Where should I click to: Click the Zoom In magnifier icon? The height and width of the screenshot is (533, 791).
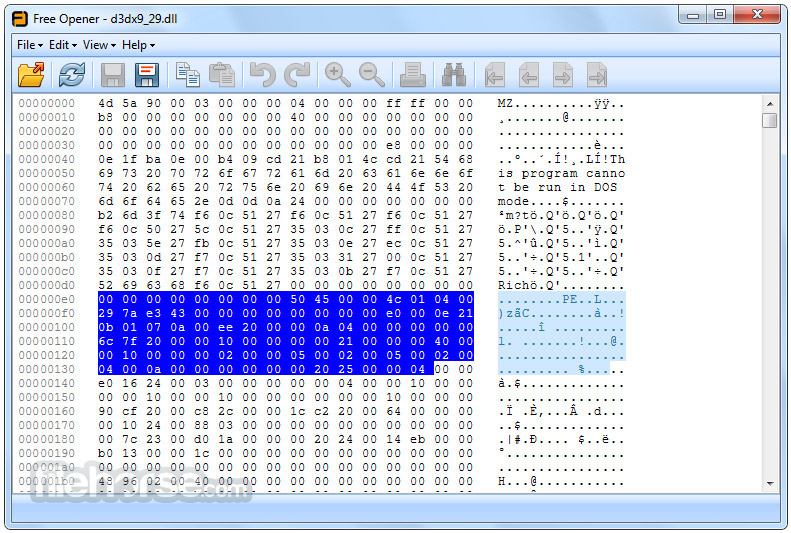(x=337, y=75)
